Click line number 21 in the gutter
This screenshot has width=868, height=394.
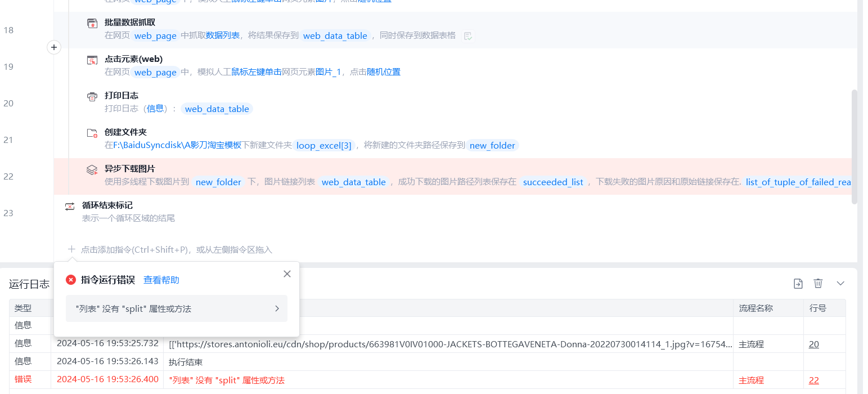(x=8, y=140)
